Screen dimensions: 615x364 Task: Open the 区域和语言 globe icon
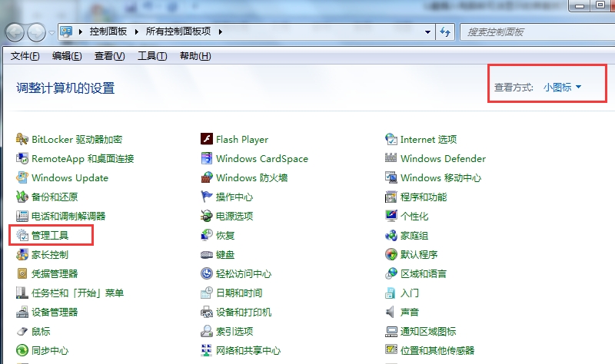391,273
